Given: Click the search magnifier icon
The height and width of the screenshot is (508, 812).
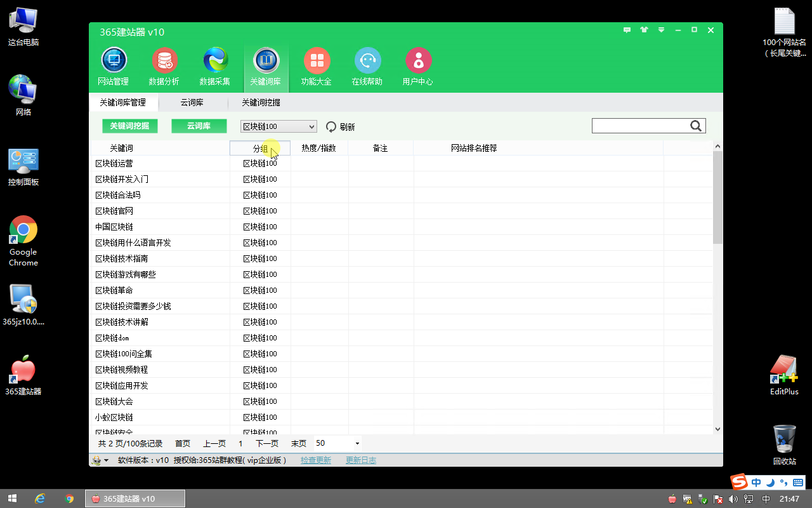Looking at the screenshot, I should [696, 126].
